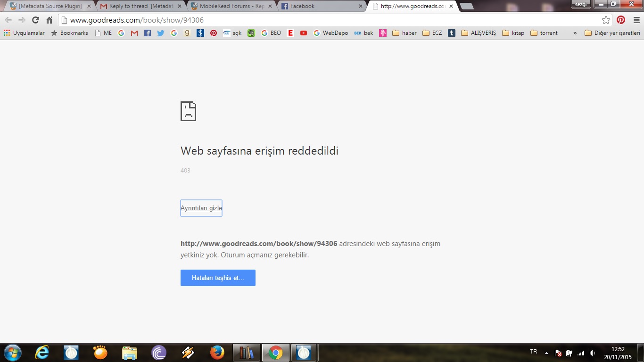The image size is (644, 362).
Task: Open the Twitter bookmark icon
Action: coord(161,33)
